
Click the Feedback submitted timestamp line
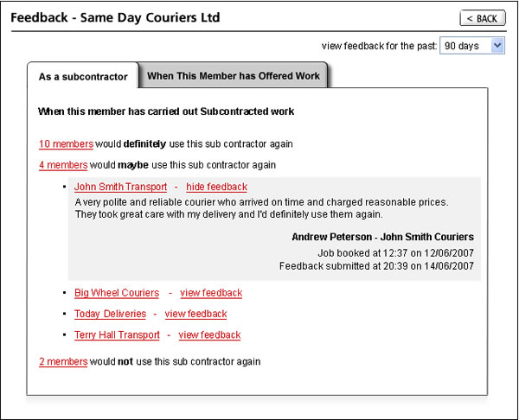tap(376, 266)
